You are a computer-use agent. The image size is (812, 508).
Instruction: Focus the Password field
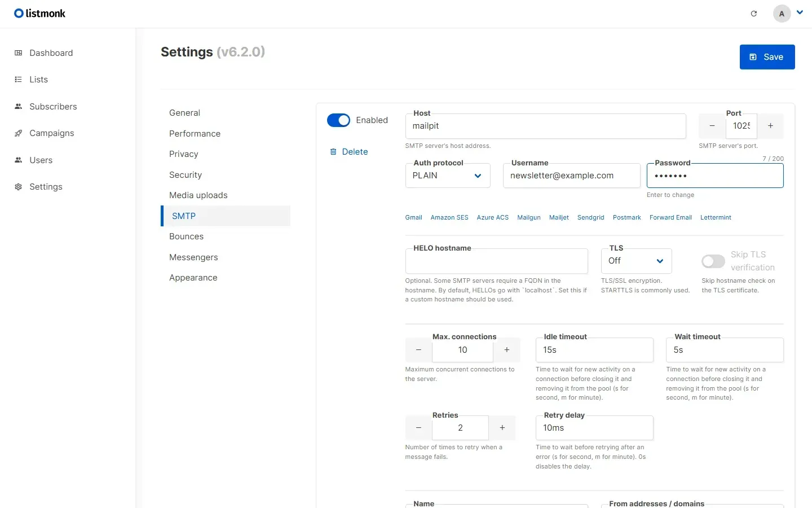[x=715, y=176]
